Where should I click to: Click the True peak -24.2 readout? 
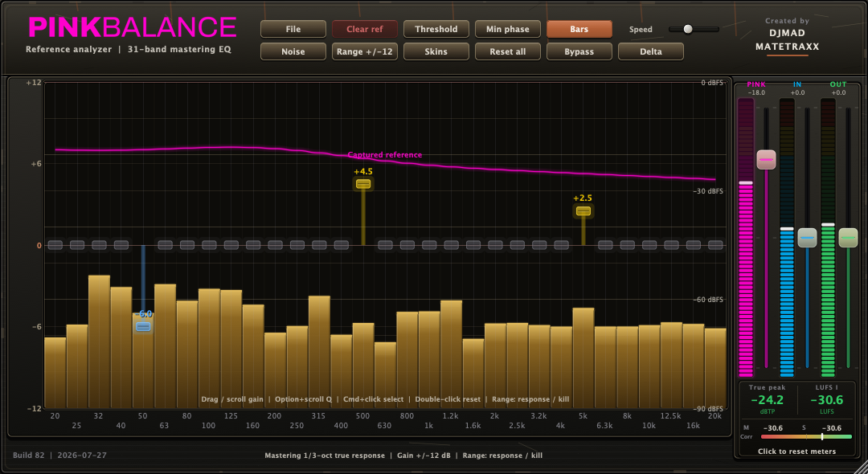point(768,400)
